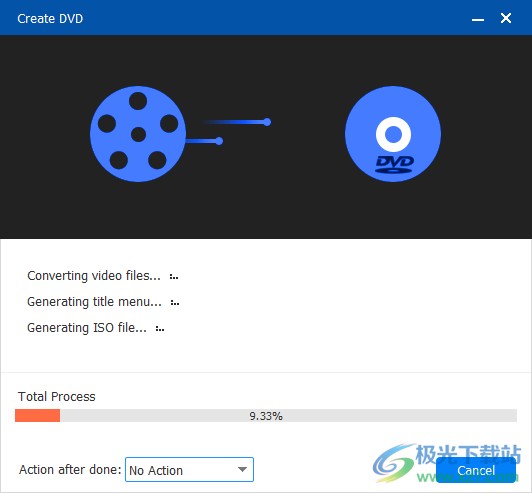Click the Total Process label
Screen dimensions: 532x493
[57, 396]
